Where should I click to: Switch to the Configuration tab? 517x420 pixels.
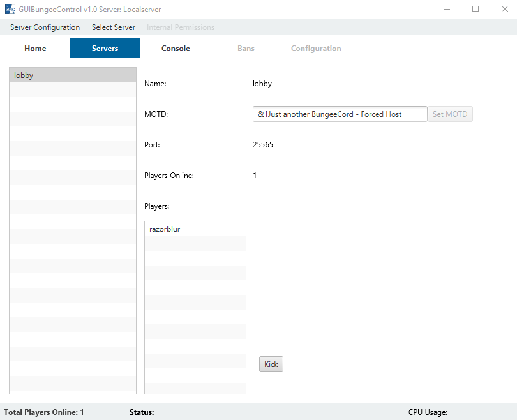[316, 49]
